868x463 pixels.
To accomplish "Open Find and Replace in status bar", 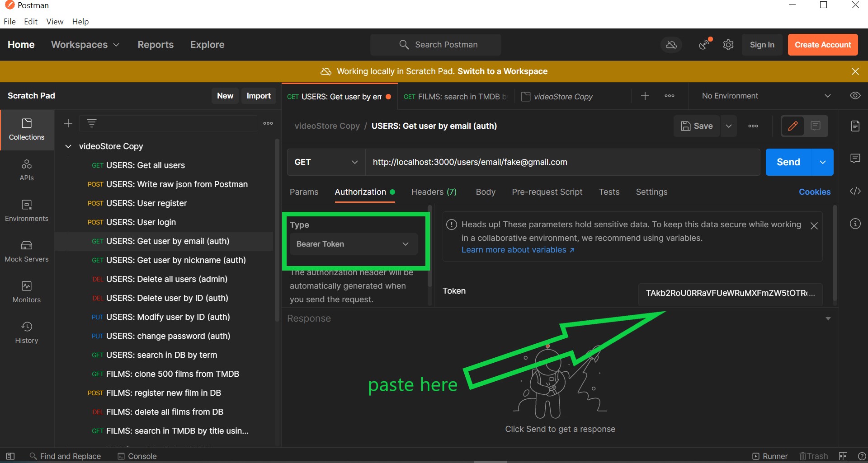I will [x=65, y=456].
